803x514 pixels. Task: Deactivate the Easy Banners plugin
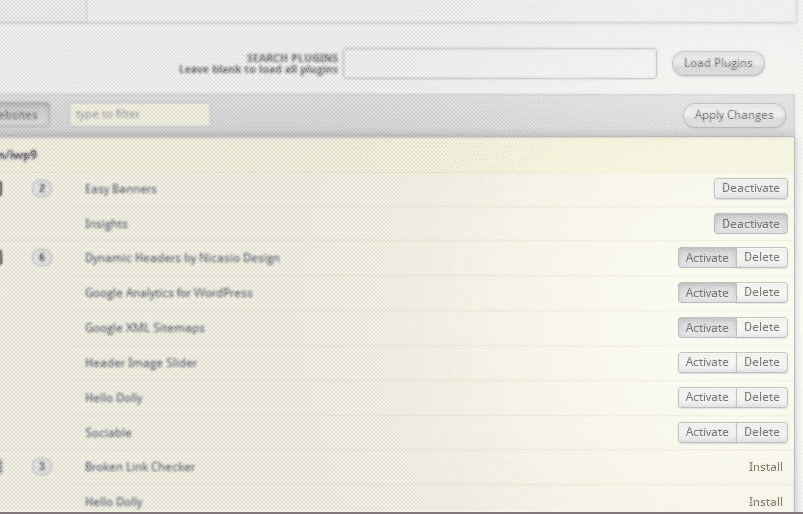point(750,188)
